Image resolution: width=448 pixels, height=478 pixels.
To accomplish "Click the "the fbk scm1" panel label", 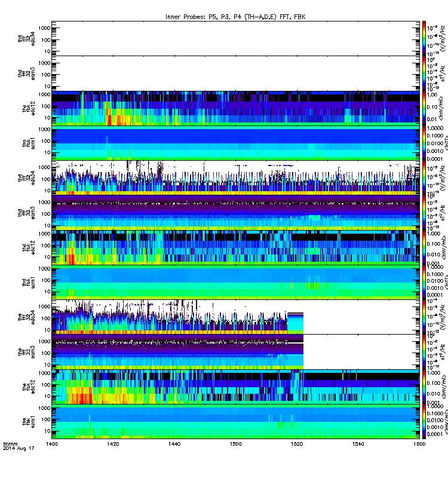I will [x=29, y=421].
